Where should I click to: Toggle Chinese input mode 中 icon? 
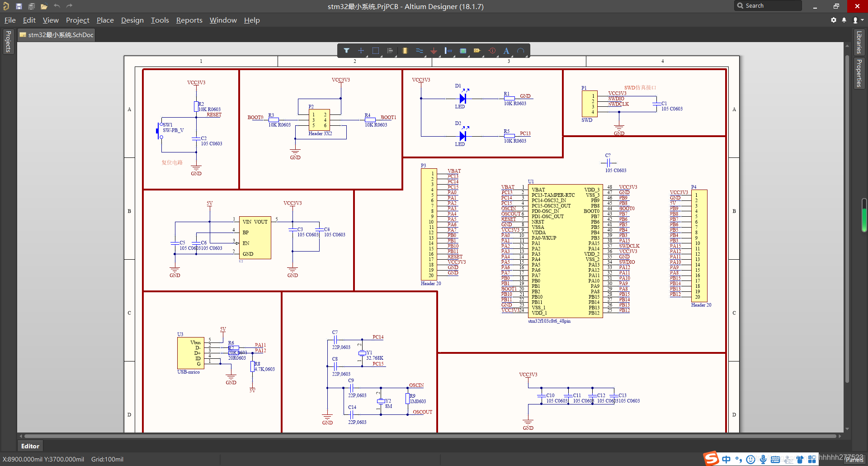click(726, 459)
